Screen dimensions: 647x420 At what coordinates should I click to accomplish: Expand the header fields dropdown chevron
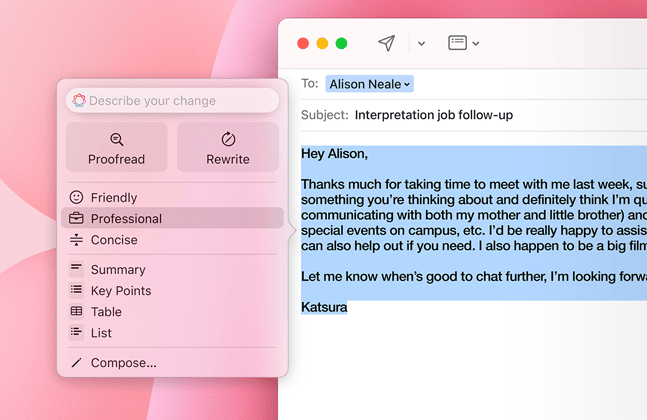coord(476,44)
